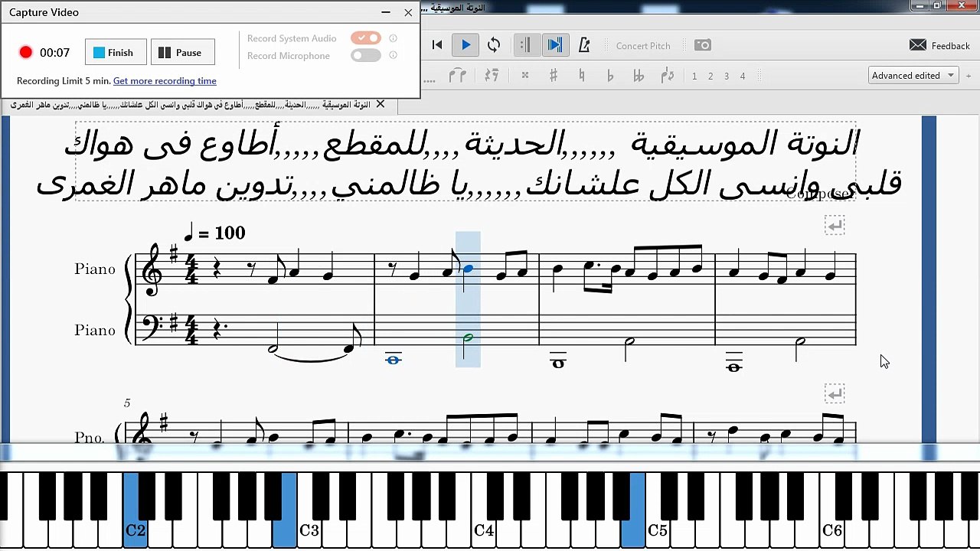Screen dimensions: 980x551
Task: Close the Arabic-titled score tab
Action: (381, 105)
